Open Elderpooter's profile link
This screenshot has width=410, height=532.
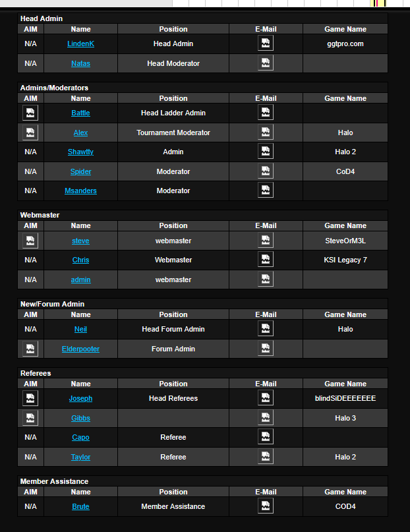[80, 349]
